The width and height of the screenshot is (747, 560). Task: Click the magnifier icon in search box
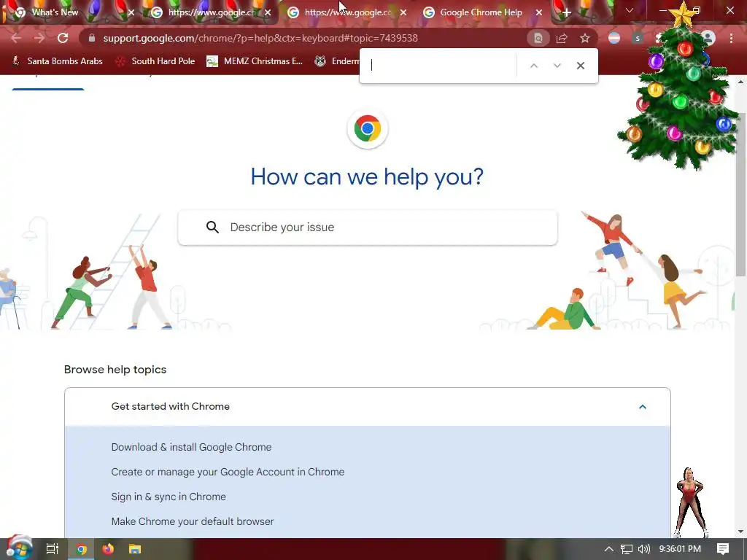click(x=212, y=227)
